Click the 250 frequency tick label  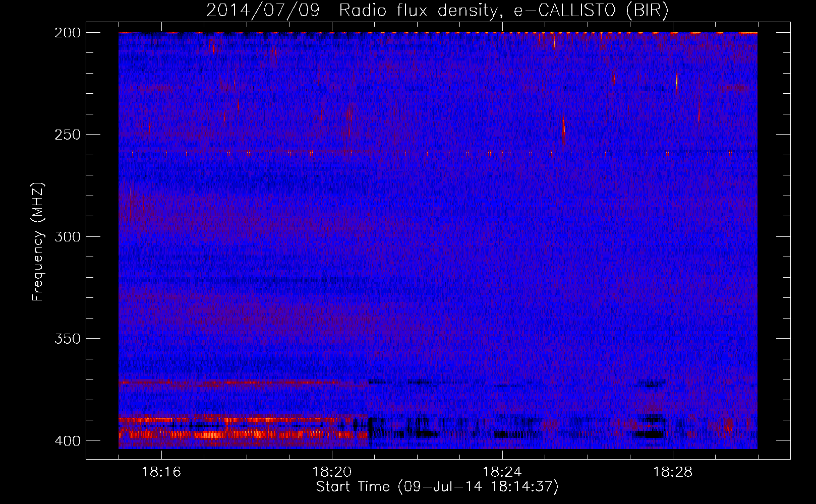67,135
